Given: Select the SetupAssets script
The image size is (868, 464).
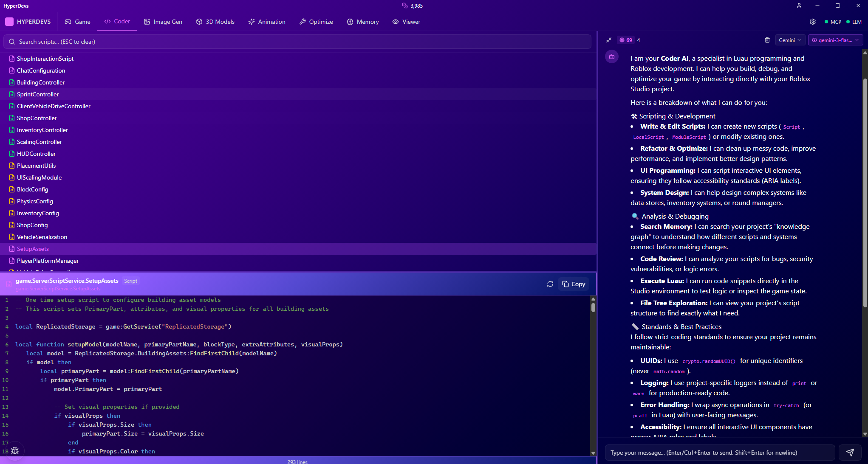Looking at the screenshot, I should [297, 249].
